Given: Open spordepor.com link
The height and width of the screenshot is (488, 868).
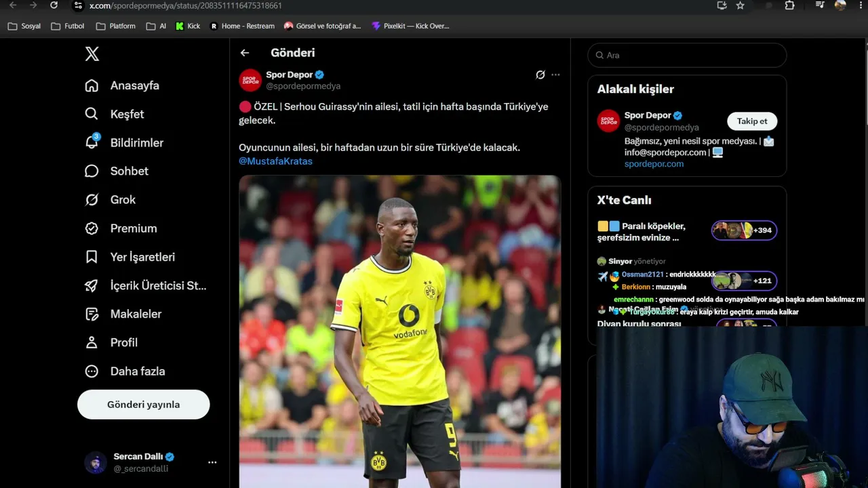Looking at the screenshot, I should point(654,164).
